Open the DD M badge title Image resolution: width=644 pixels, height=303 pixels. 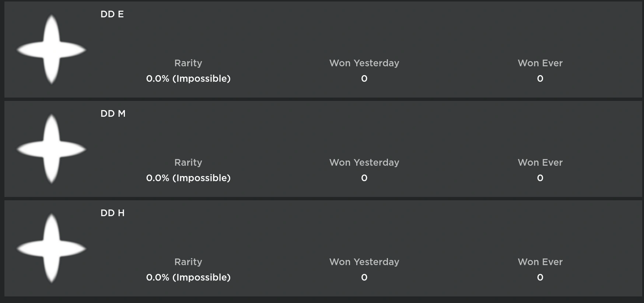coord(113,114)
